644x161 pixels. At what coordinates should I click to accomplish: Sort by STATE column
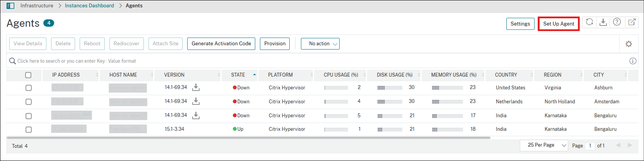[238, 75]
